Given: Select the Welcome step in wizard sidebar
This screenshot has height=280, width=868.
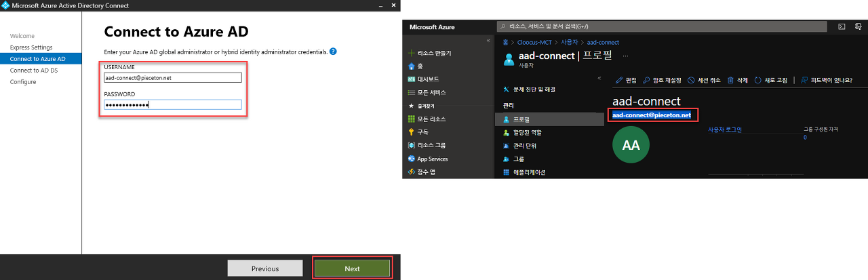Looking at the screenshot, I should coord(22,36).
